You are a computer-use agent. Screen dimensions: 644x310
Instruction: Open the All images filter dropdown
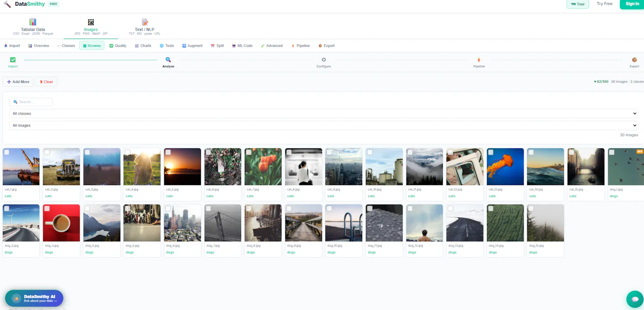click(323, 125)
